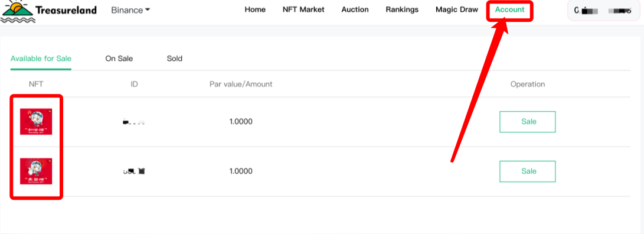Open the first NFT thumbnail image
Screen dimensions: 644x234
[36, 121]
